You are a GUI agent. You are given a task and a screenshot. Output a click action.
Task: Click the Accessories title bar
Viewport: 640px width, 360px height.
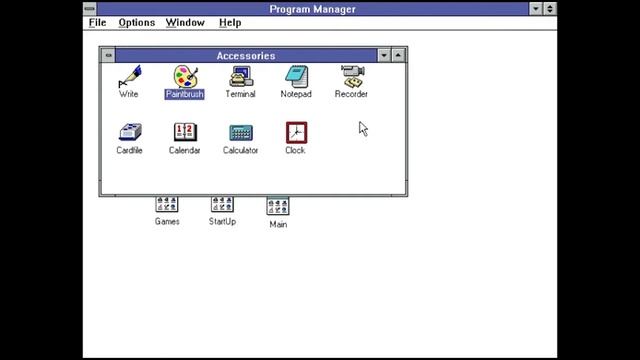(246, 56)
